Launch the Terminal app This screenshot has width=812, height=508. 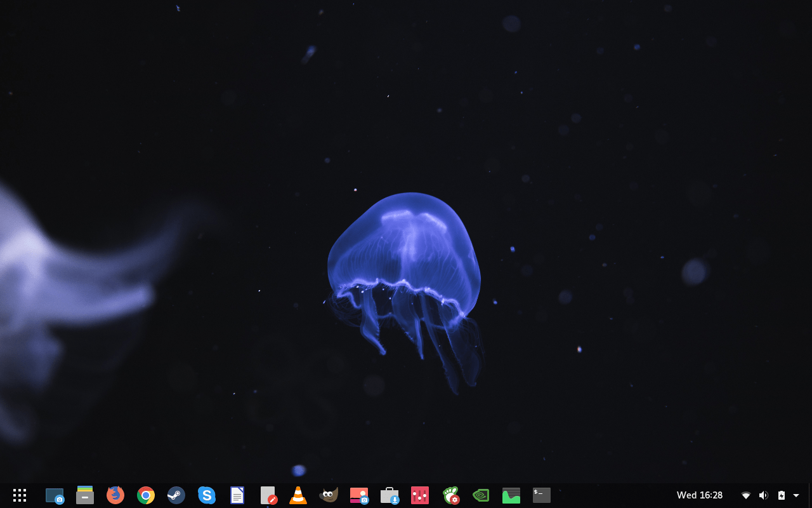coord(542,495)
